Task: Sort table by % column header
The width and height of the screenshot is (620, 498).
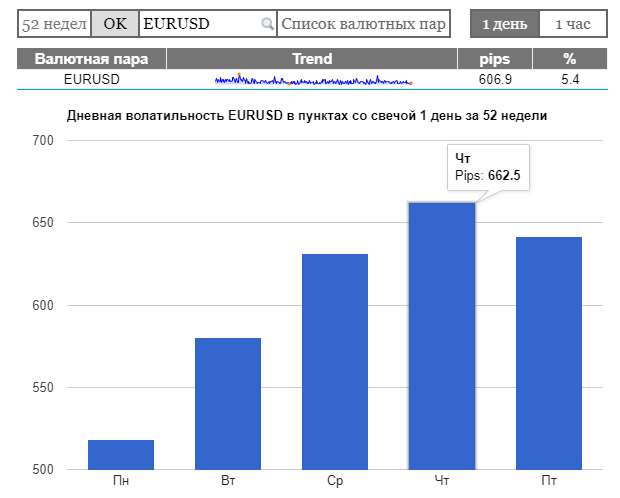Action: [570, 59]
